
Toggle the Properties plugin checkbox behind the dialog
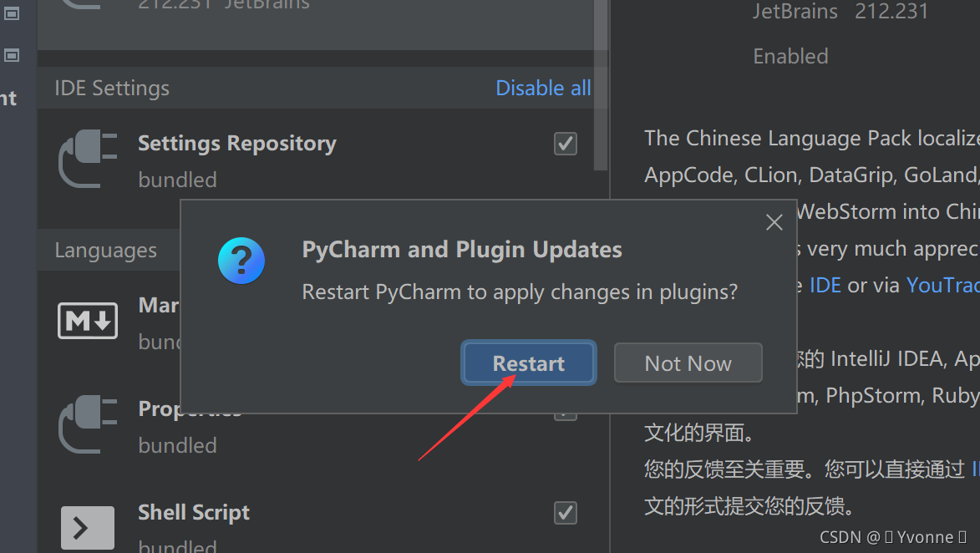(x=565, y=416)
